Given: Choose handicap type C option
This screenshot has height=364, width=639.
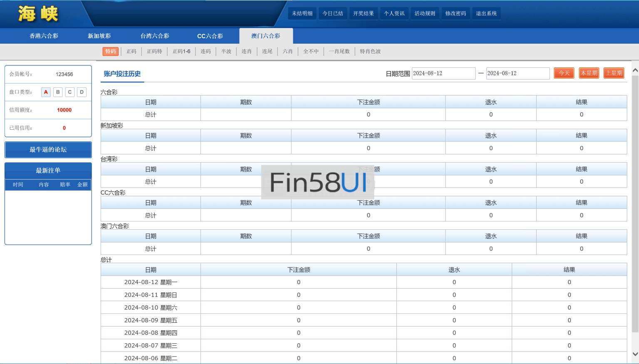Looking at the screenshot, I should 70,92.
